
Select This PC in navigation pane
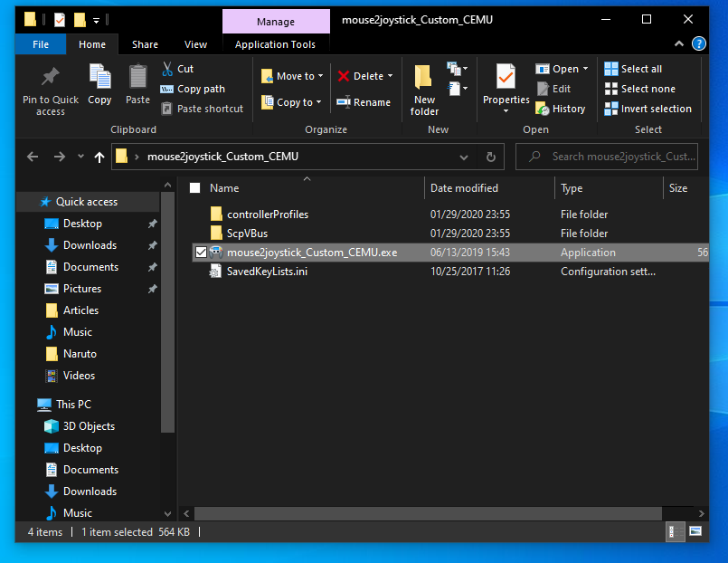73,404
